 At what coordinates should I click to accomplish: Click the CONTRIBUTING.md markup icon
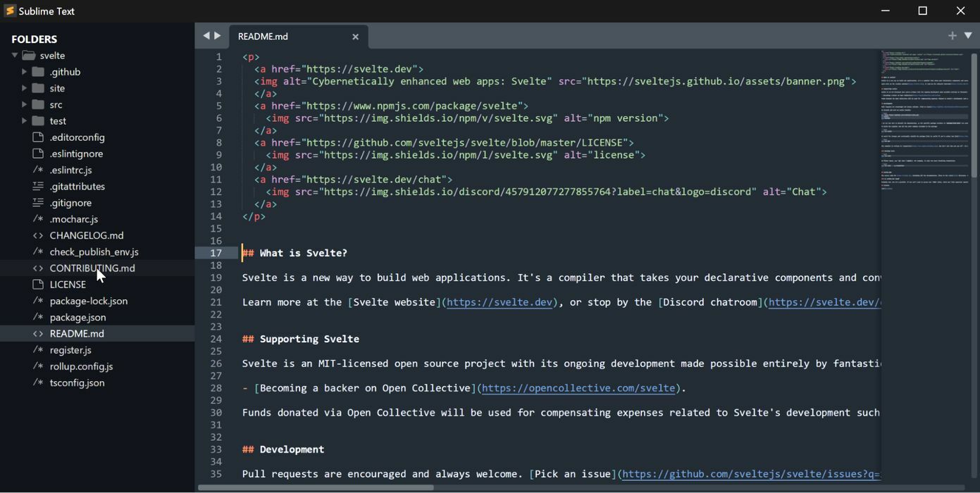point(38,268)
